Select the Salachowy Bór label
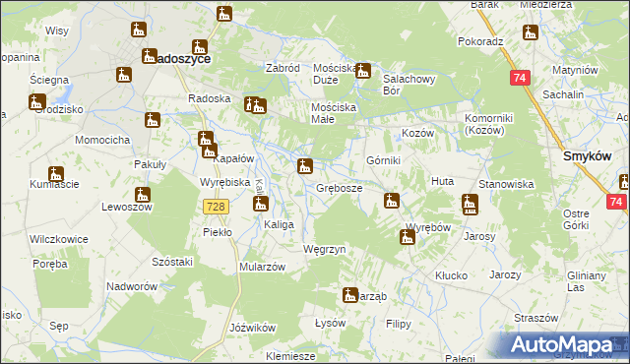630x364 pixels. click(409, 85)
